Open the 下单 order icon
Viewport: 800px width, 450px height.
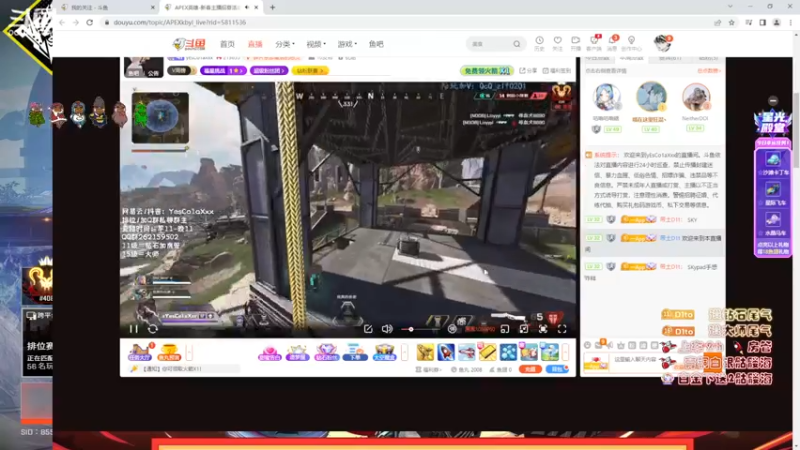[x=355, y=352]
